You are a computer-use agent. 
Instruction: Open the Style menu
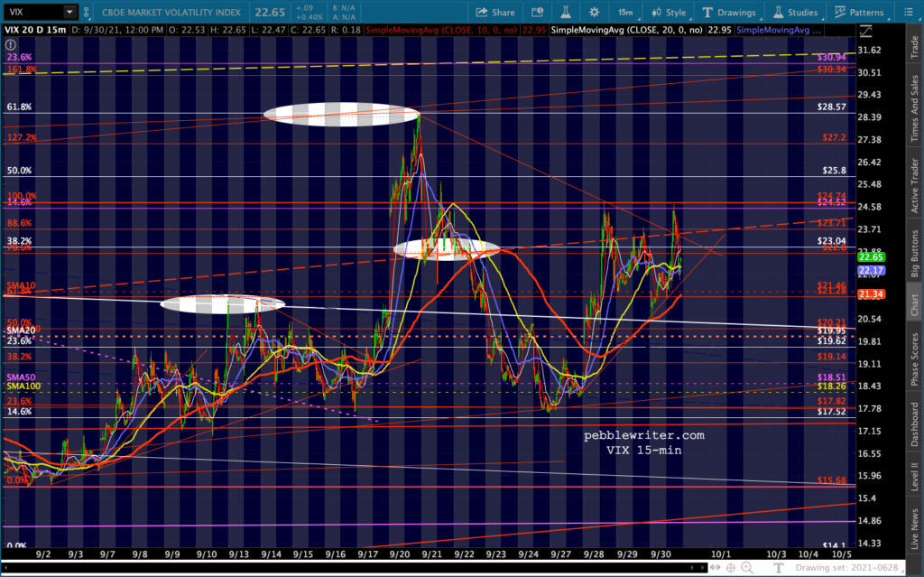[x=668, y=13]
